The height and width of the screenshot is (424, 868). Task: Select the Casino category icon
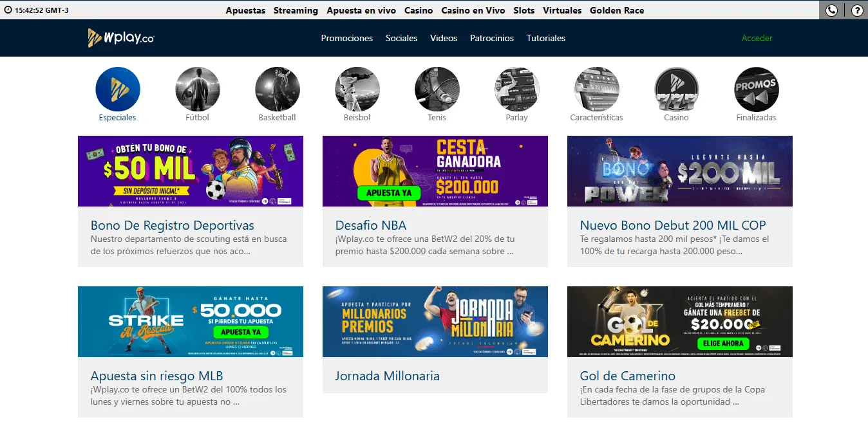677,89
